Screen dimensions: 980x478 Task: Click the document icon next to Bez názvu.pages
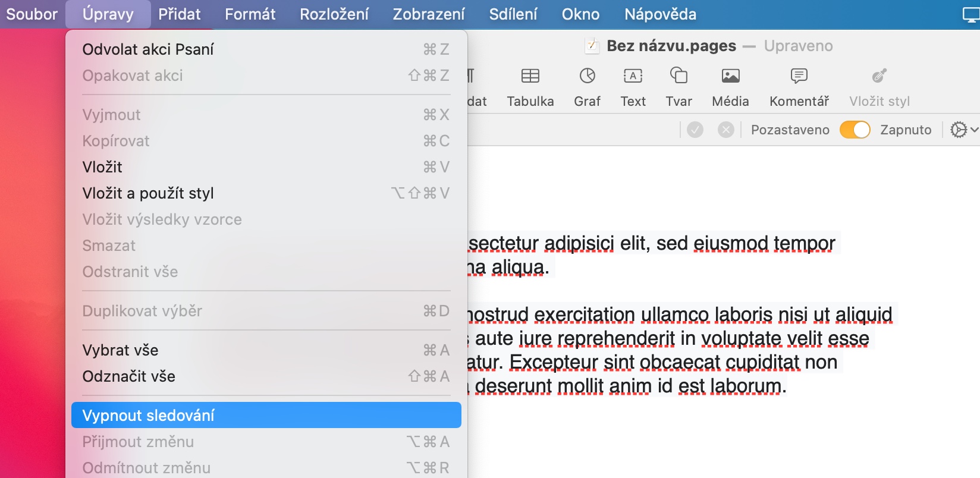tap(592, 46)
